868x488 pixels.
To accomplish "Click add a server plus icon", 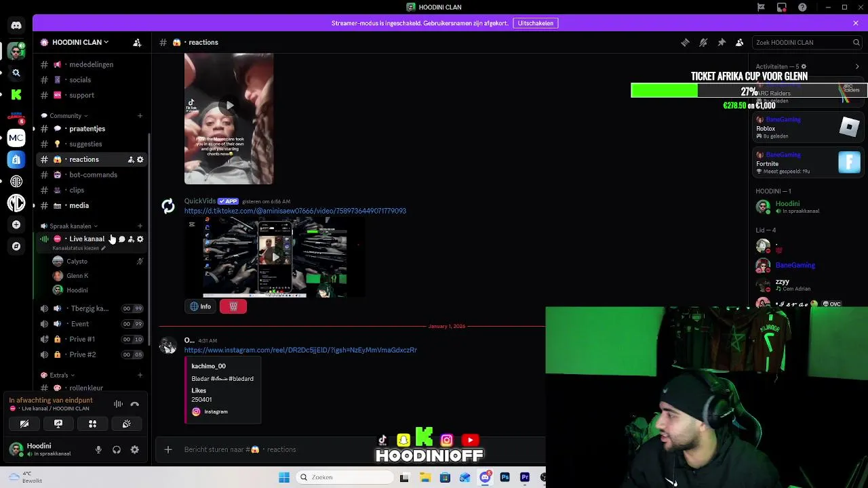I will (x=16, y=224).
